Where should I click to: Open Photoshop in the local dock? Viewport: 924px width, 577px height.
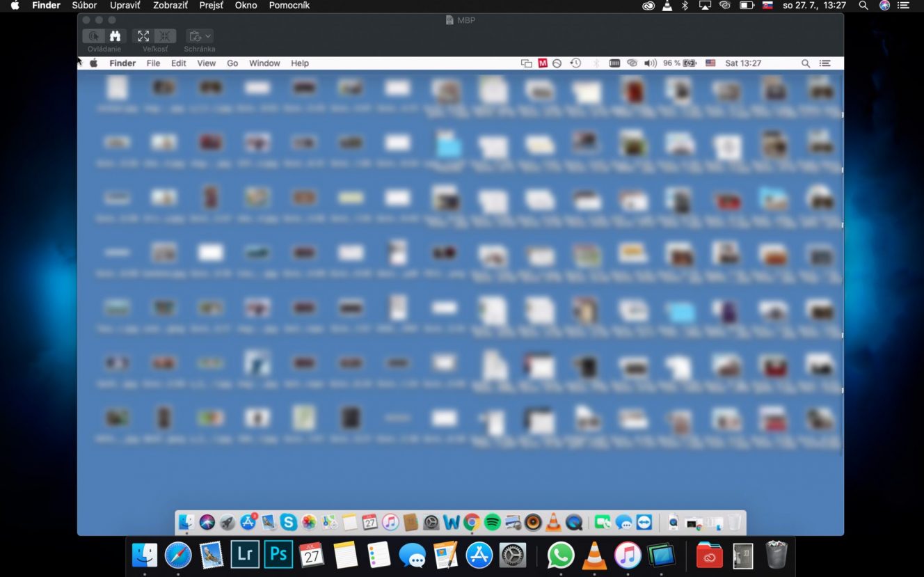click(x=278, y=555)
